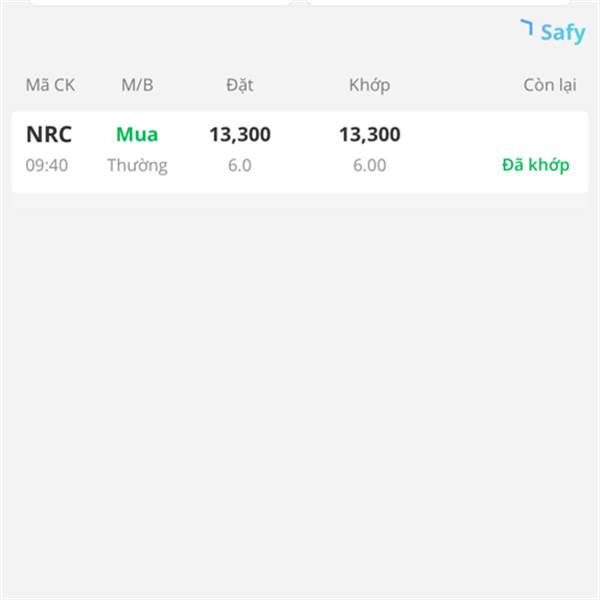Select the Còn lại column header

tap(550, 85)
